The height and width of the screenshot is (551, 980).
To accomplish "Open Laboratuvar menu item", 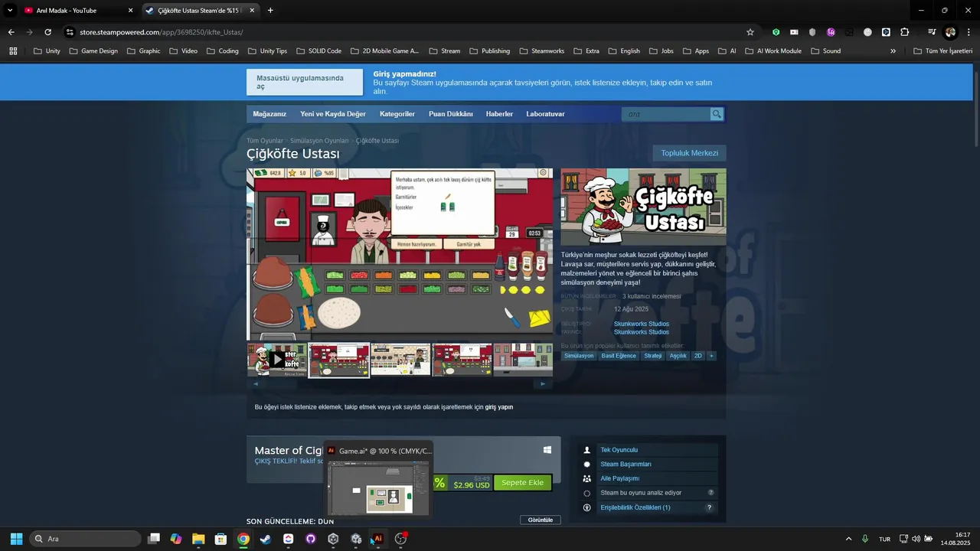I will point(545,114).
